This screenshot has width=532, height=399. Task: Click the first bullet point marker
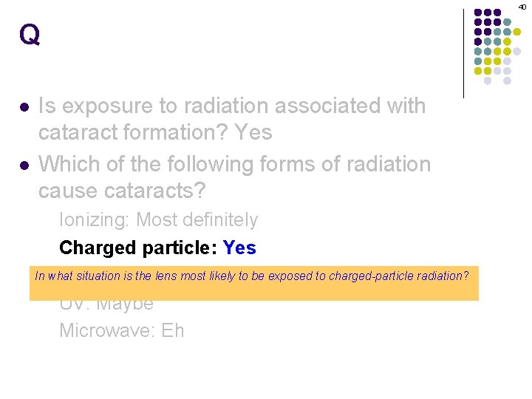pyautogui.click(x=24, y=108)
